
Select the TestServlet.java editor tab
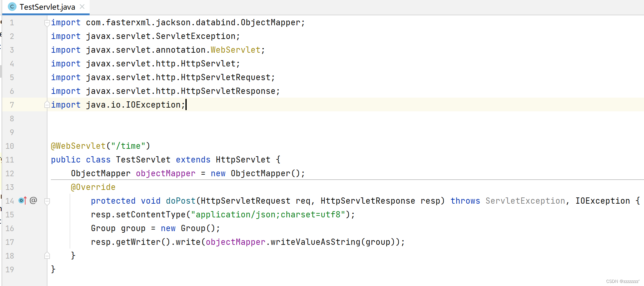[46, 7]
